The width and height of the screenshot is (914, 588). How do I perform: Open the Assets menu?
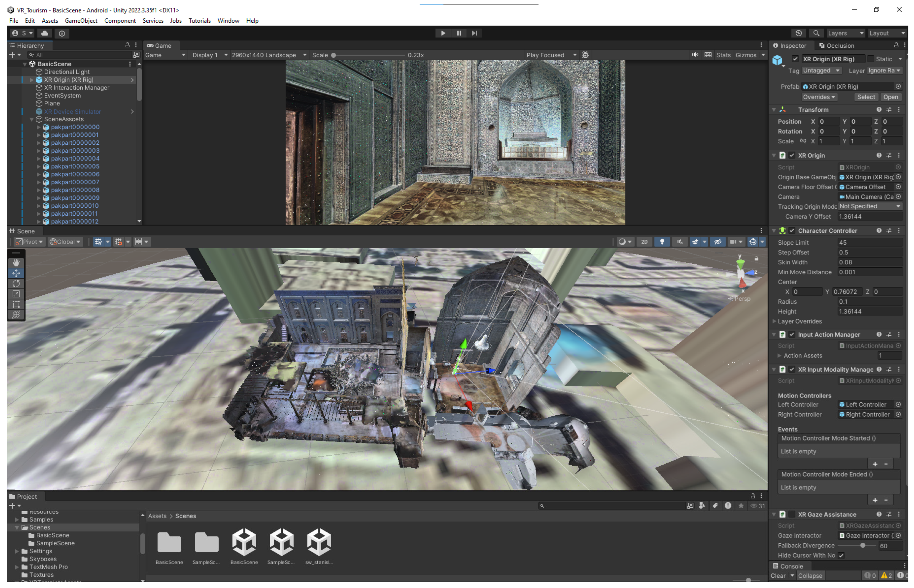[x=50, y=21]
